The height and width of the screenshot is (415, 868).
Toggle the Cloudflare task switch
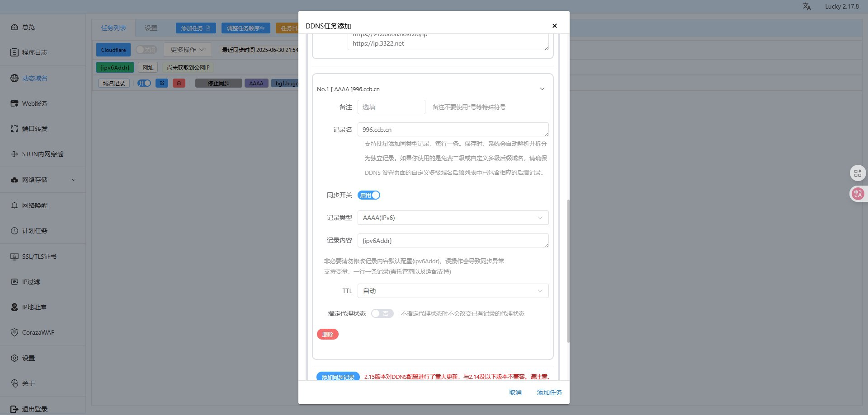click(146, 50)
